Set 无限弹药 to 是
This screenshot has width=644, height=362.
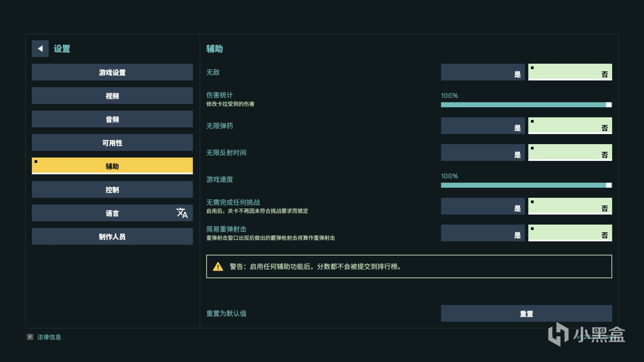coord(483,126)
